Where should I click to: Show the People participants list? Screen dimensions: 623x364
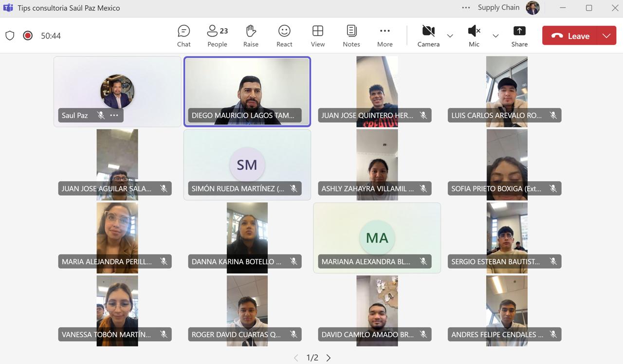pos(217,36)
